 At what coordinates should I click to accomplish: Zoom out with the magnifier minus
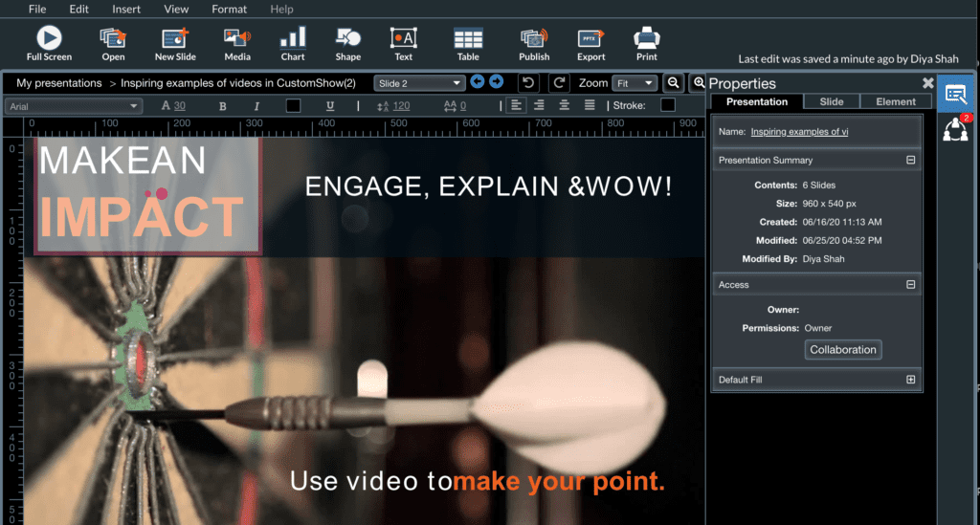click(x=673, y=83)
